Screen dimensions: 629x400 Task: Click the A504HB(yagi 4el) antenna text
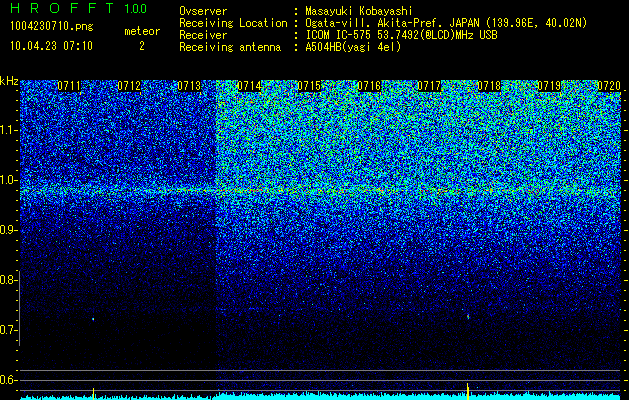[353, 47]
